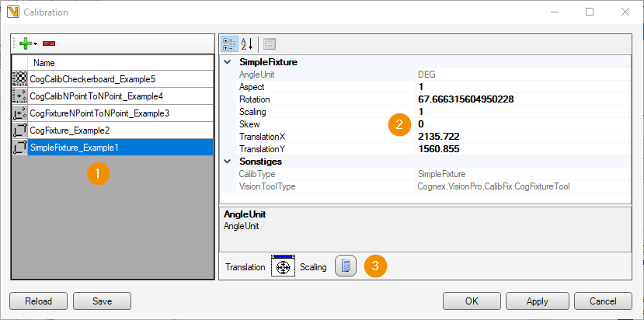Collapse the SimpleFixture property category
This screenshot has height=320, width=644.
pyautogui.click(x=227, y=62)
